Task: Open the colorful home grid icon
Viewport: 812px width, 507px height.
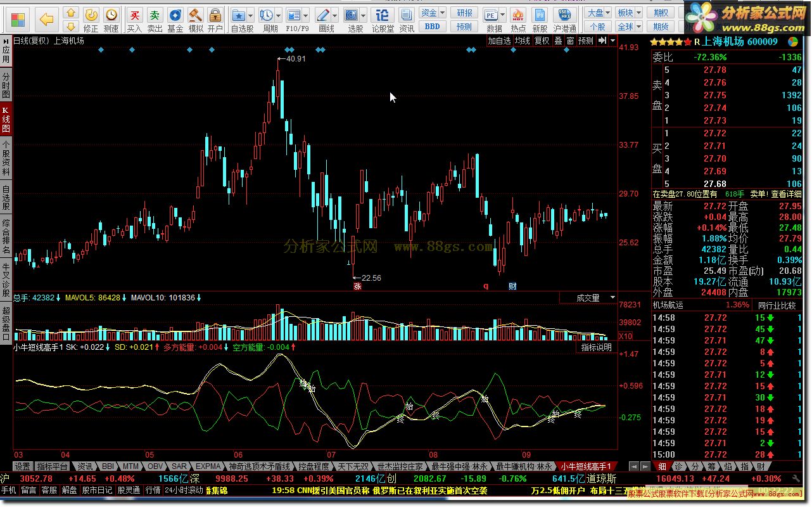Action: tap(19, 18)
